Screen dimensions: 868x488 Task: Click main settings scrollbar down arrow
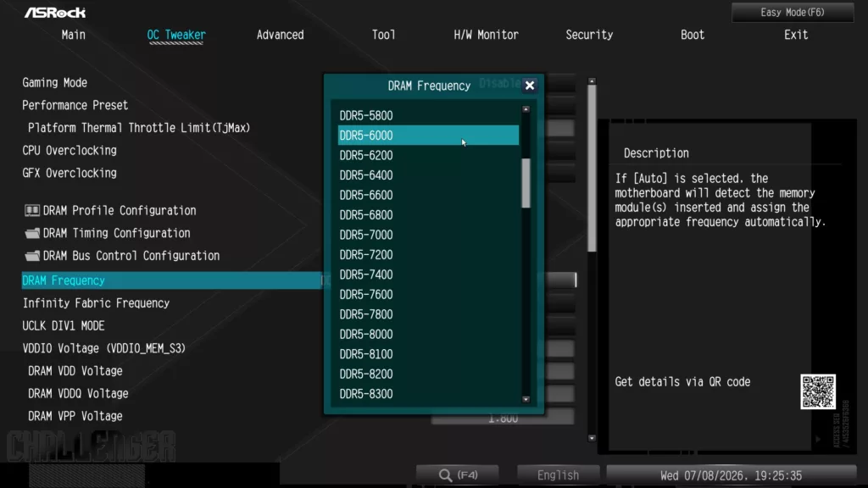pos(592,438)
